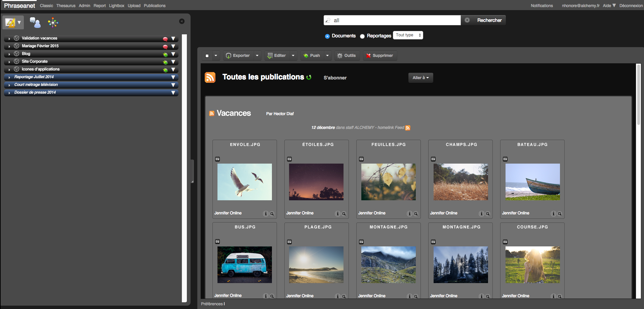
Task: Open Notifications link
Action: point(541,6)
